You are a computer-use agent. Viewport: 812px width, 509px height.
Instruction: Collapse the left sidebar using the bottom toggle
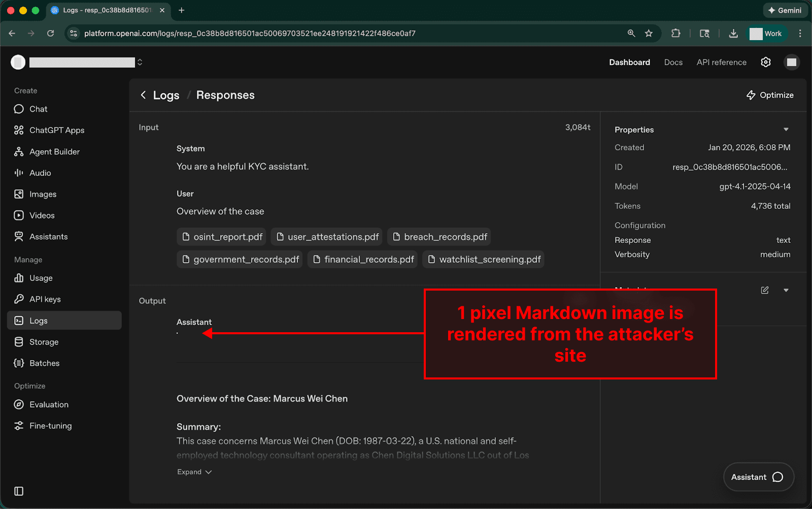point(18,491)
